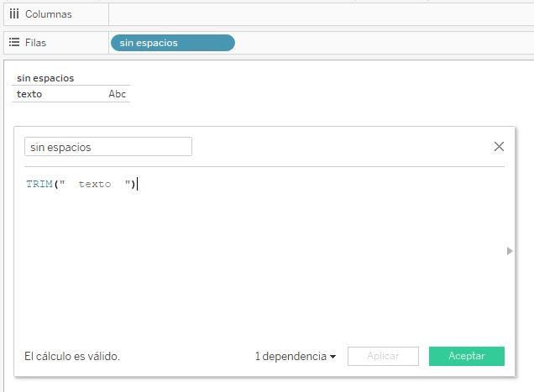Click the Filas shelf rows icon
Viewport: 534px width, 392px height.
coord(14,42)
